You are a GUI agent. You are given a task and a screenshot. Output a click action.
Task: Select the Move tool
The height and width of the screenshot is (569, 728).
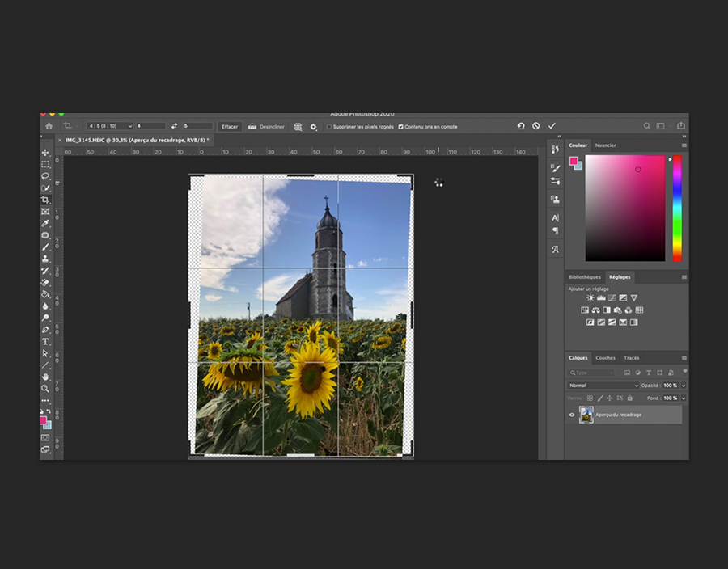tap(45, 153)
